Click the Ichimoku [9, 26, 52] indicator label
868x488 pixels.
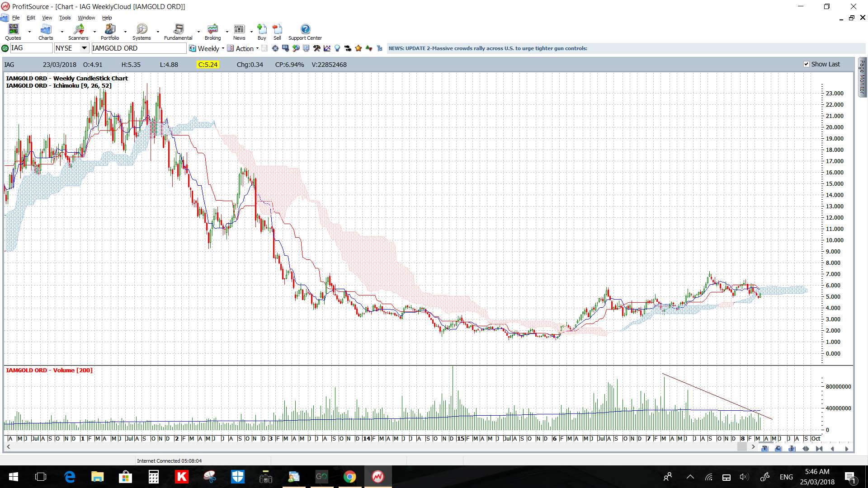[x=59, y=85]
